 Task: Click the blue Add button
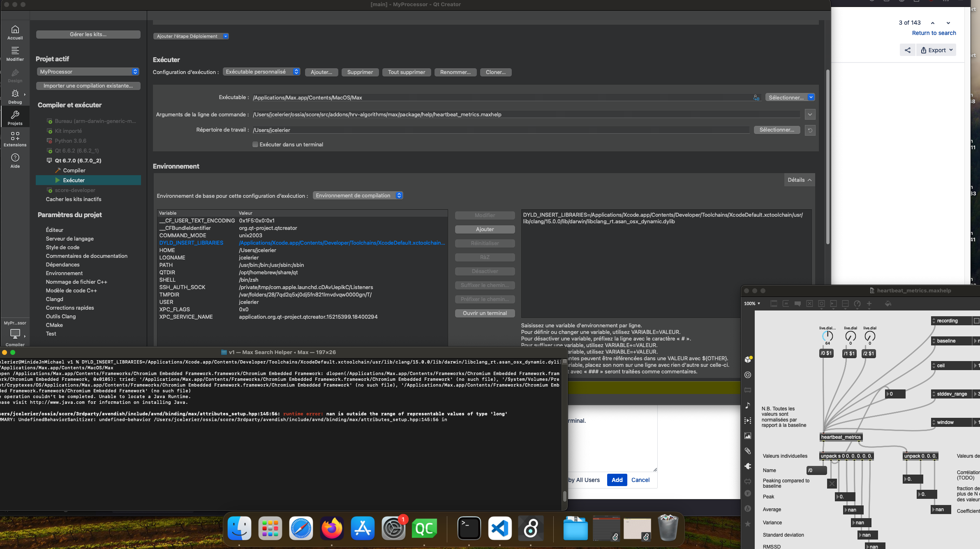pyautogui.click(x=617, y=480)
